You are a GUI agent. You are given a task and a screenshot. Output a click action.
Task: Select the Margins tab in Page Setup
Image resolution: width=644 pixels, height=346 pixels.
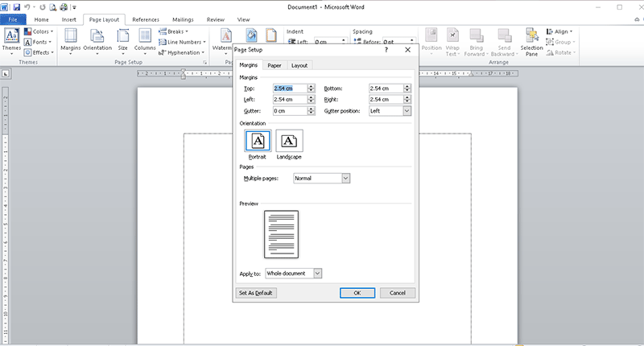[x=249, y=65]
